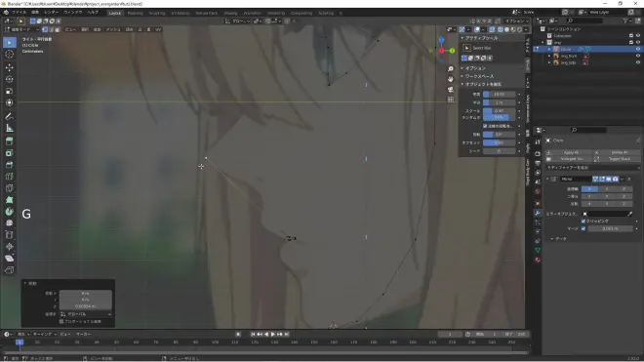Choose the Rotate tool in toolbar

[10, 79]
